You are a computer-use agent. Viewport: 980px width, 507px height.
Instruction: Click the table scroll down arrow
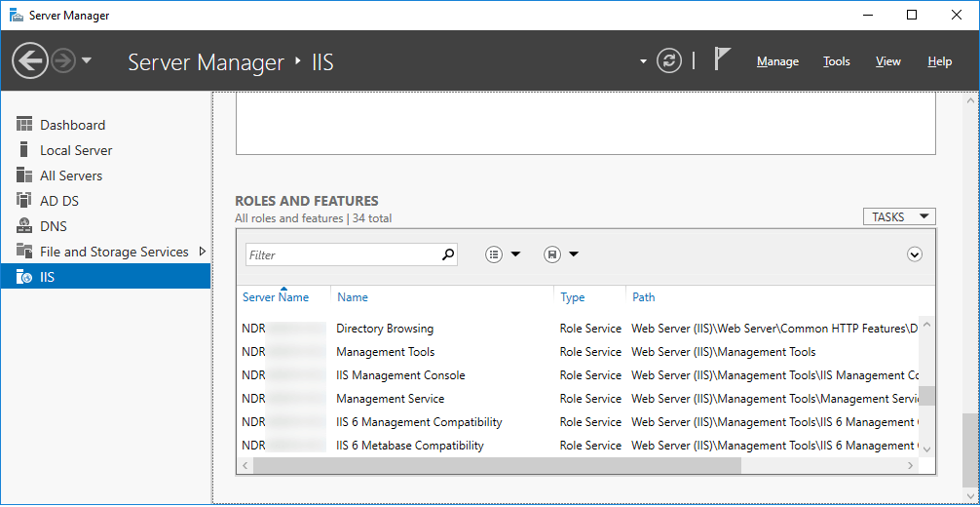926,449
